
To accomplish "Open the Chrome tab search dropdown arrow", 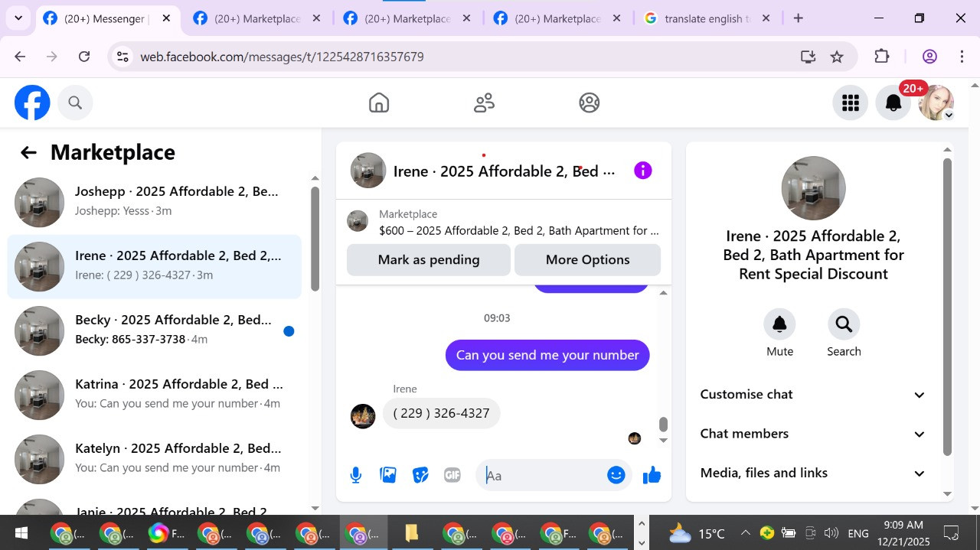I will pos(18,18).
